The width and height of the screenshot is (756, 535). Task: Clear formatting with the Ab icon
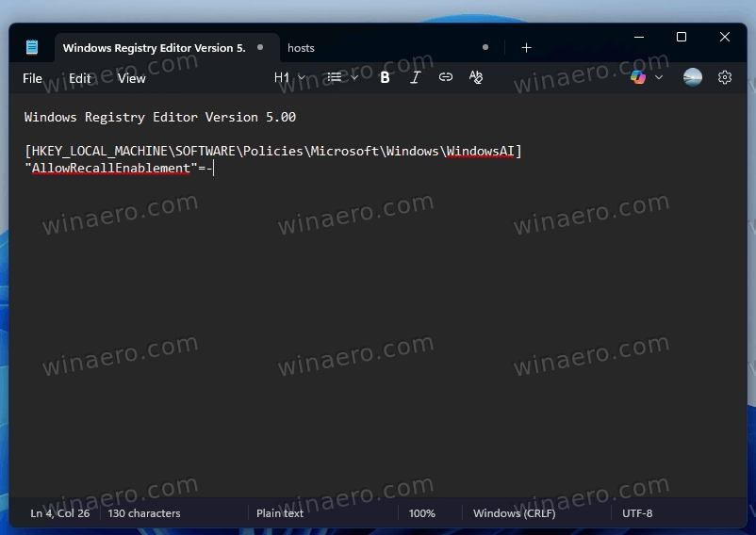tap(476, 77)
